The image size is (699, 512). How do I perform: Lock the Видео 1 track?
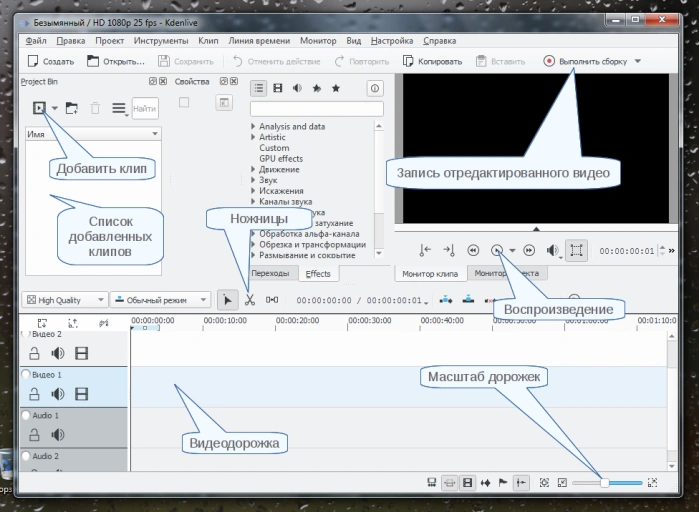tap(34, 394)
